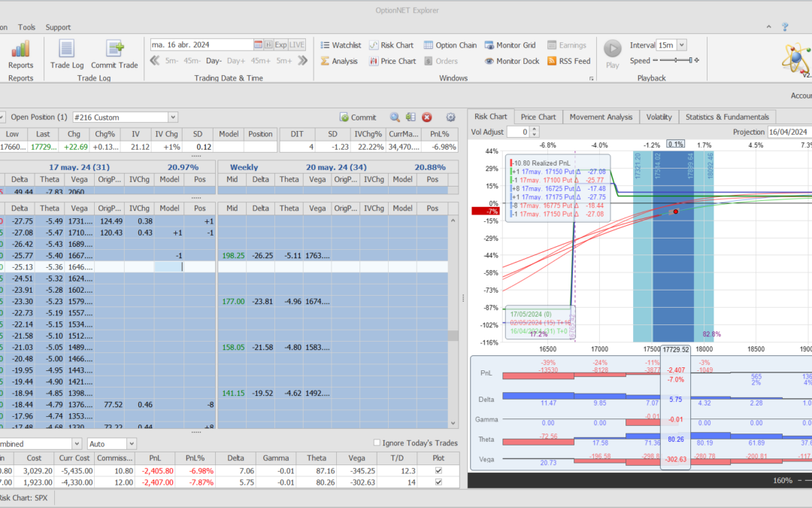
Task: Click the Vol Adjust value field
Action: (519, 132)
